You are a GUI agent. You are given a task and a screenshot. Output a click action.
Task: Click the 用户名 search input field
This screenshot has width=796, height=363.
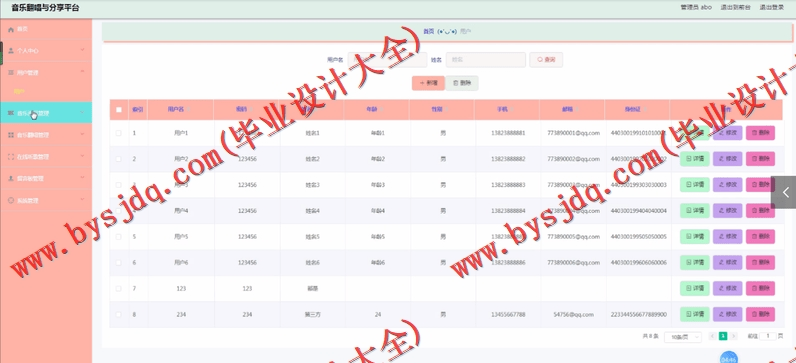387,60
